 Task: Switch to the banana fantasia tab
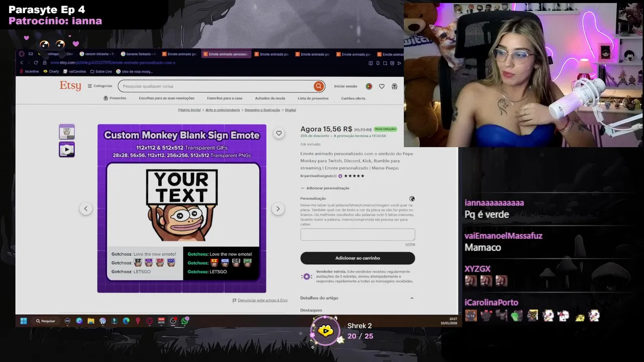pos(138,54)
